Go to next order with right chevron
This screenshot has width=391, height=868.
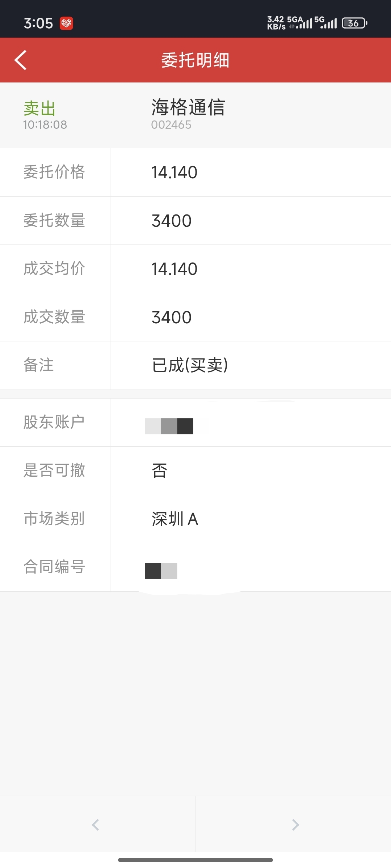click(295, 825)
